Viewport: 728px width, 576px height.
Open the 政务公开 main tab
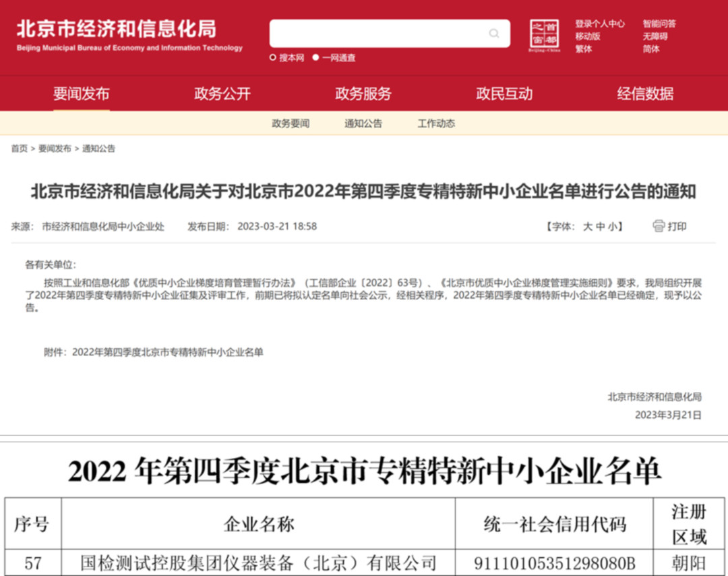point(222,93)
